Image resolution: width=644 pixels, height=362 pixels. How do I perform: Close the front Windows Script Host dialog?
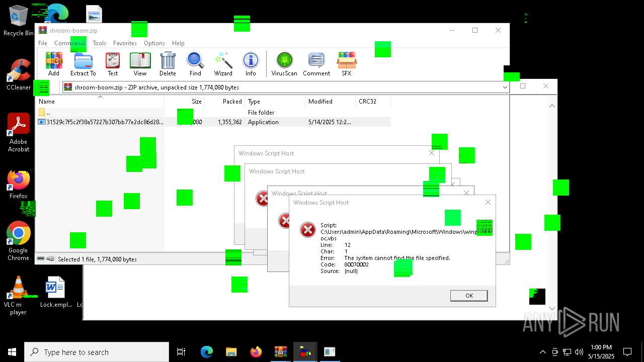coord(488,202)
